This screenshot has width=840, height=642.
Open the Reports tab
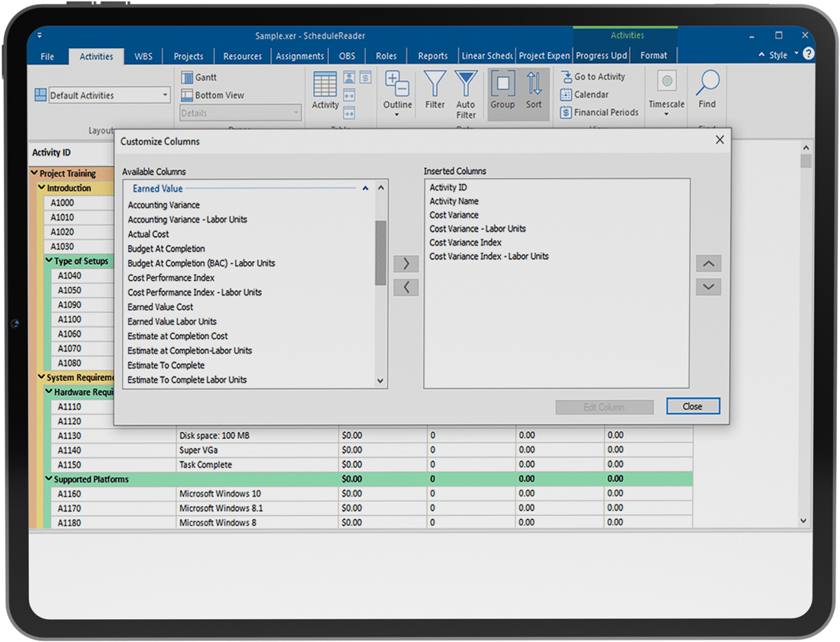(x=432, y=56)
